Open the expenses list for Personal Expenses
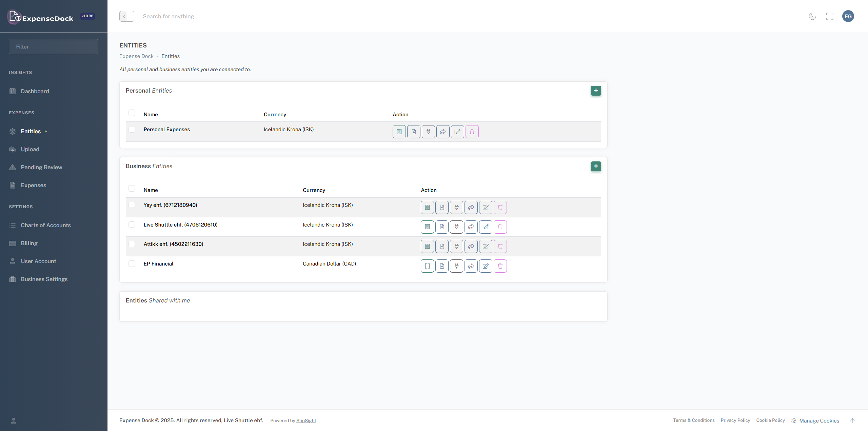 tap(399, 132)
